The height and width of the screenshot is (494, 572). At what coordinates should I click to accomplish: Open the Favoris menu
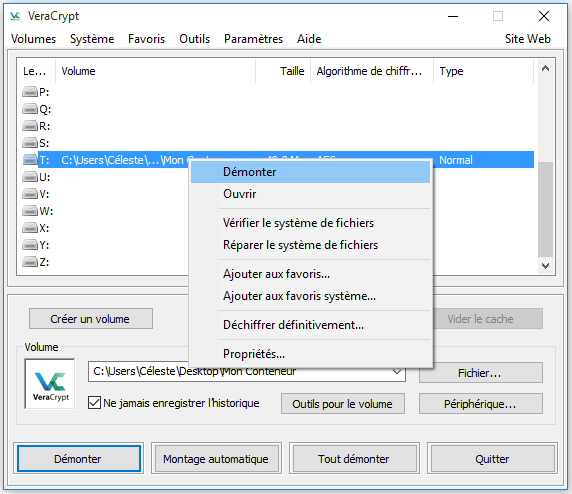click(146, 39)
